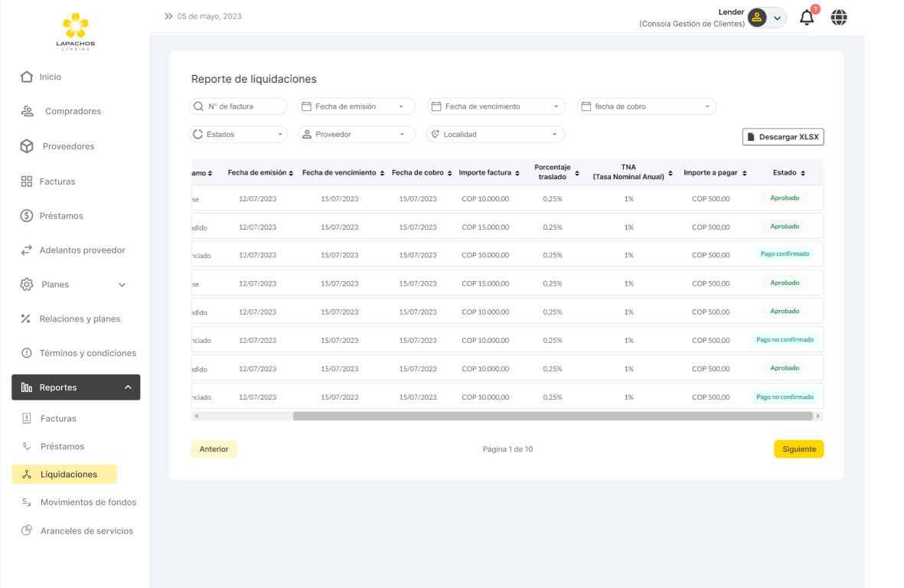904x588 pixels.
Task: Click the Facturas grid icon
Action: coord(27,181)
